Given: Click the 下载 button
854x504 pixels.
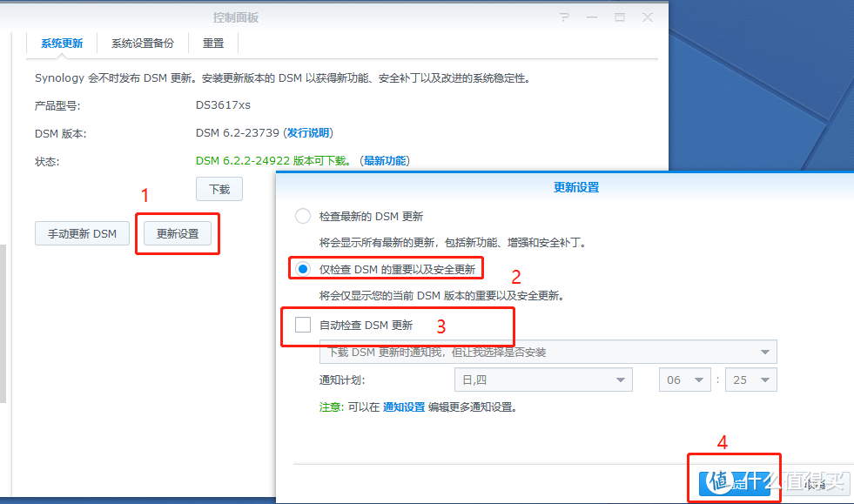Looking at the screenshot, I should [219, 189].
